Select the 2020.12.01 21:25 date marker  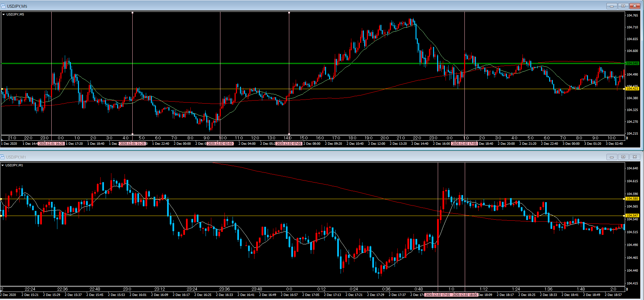point(132,144)
